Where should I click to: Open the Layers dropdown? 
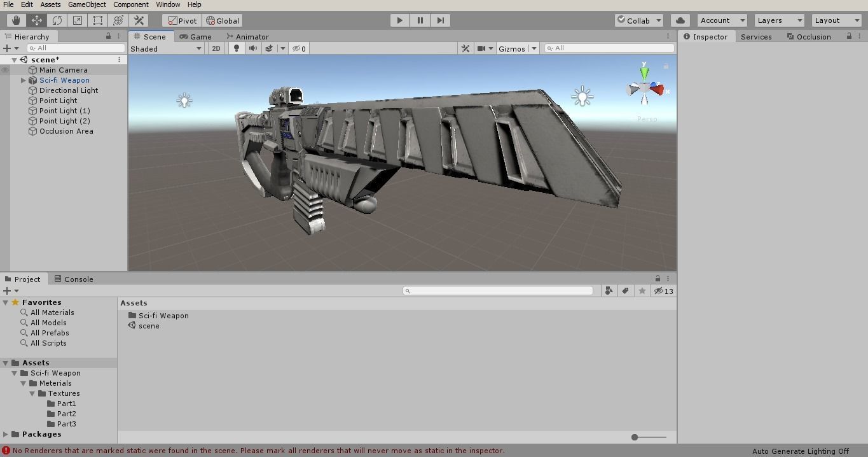(x=780, y=20)
